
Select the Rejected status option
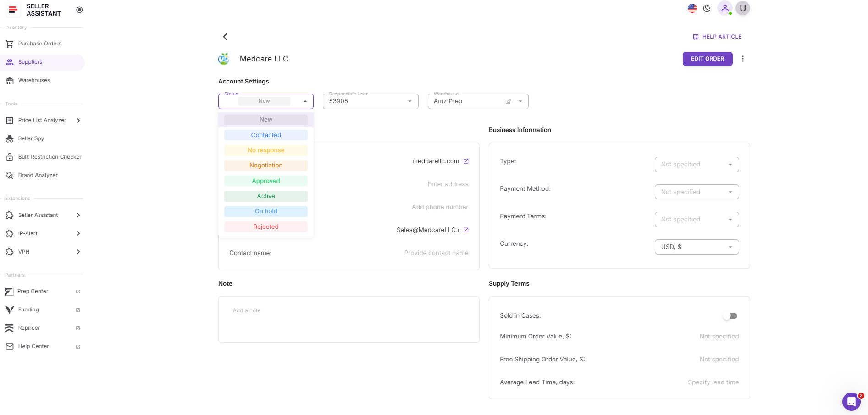pyautogui.click(x=265, y=227)
